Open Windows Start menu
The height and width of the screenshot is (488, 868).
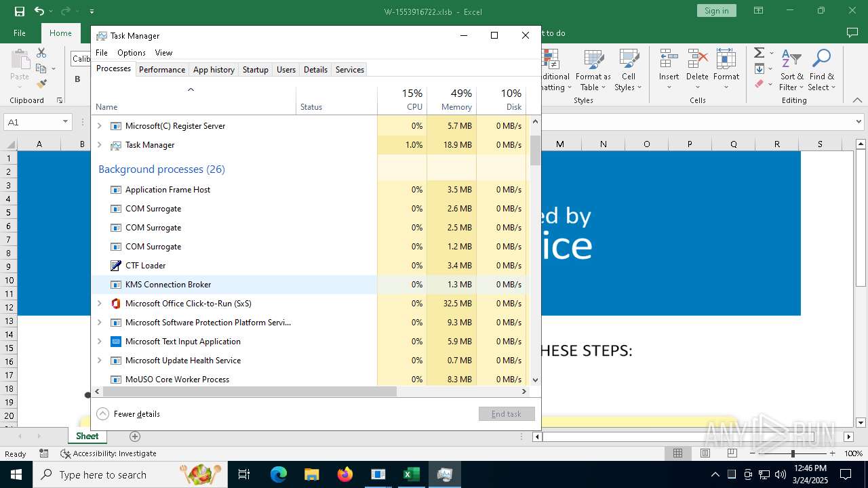pyautogui.click(x=16, y=474)
